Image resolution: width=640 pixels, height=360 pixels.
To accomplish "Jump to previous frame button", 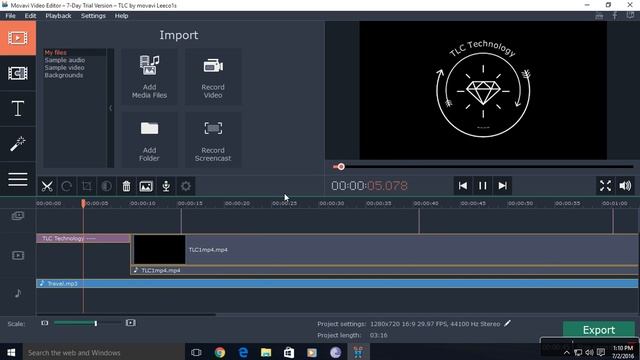I will pyautogui.click(x=462, y=186).
